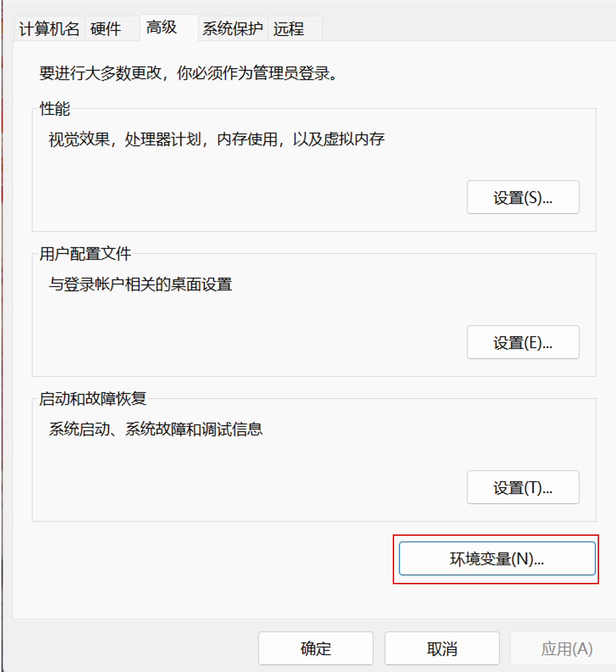This screenshot has width=616, height=672.
Task: Open the 硬件 tab
Action: click(x=112, y=29)
